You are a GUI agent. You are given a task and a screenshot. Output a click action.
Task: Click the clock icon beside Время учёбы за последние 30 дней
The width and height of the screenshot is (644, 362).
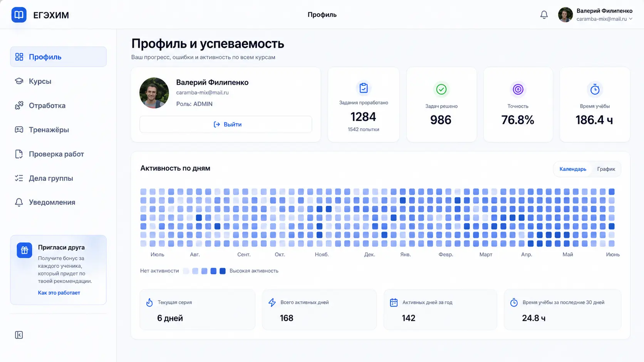coord(514,303)
